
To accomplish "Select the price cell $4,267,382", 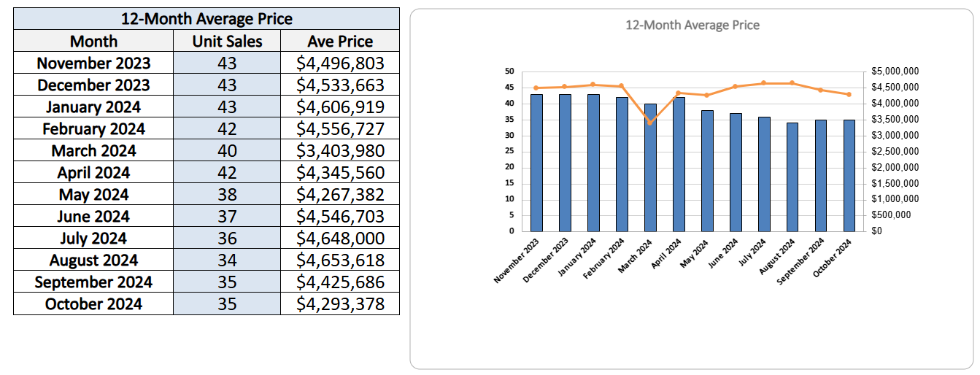I will (340, 194).
